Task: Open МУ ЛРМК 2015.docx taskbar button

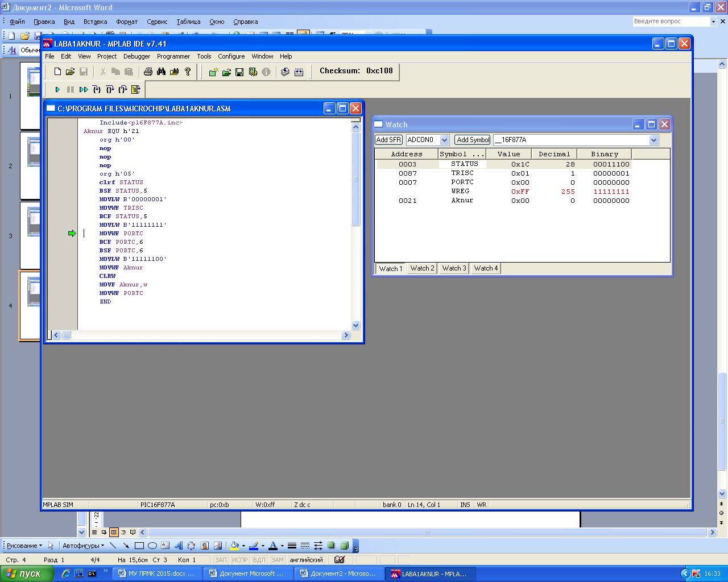Action: tap(157, 573)
